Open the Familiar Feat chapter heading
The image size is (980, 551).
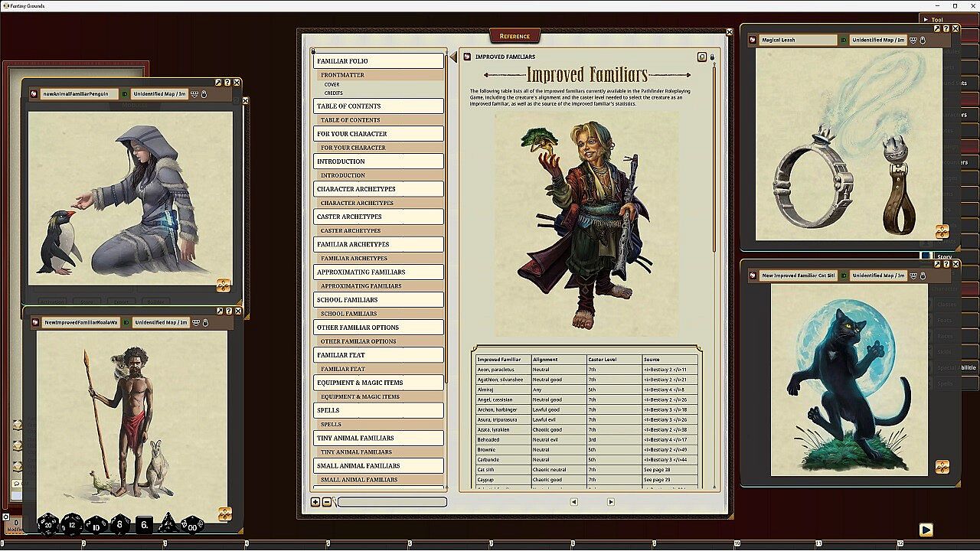(378, 355)
